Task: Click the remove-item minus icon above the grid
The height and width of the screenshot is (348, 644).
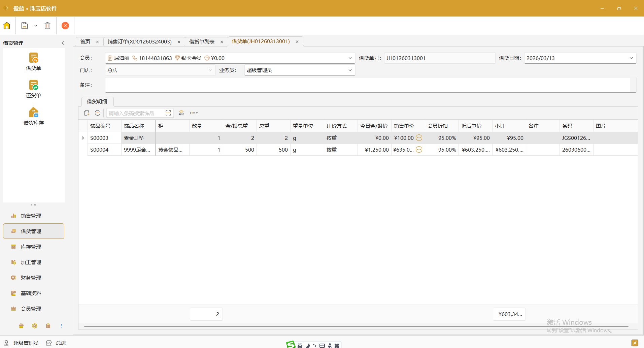Action: click(98, 113)
